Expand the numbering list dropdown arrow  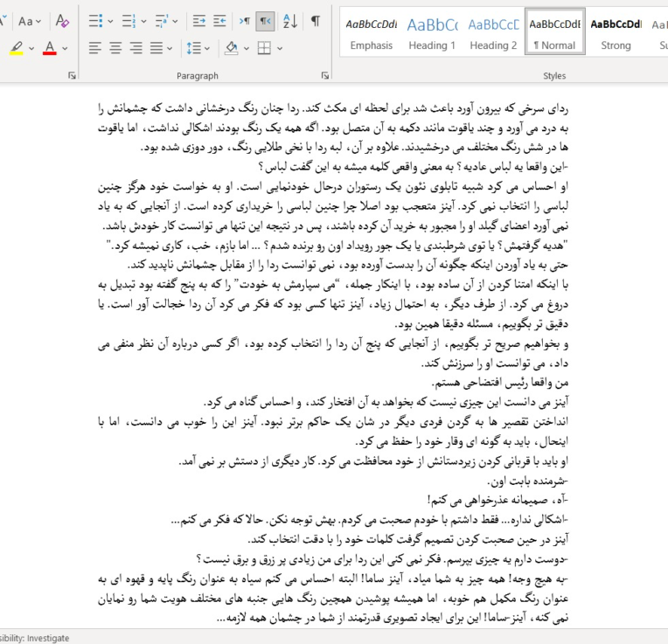click(x=143, y=21)
